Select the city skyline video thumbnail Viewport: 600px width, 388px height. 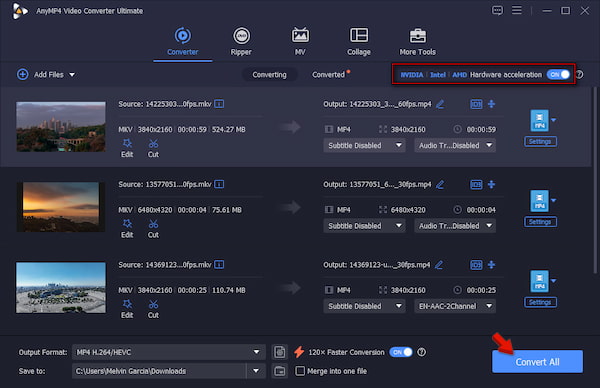(61, 127)
